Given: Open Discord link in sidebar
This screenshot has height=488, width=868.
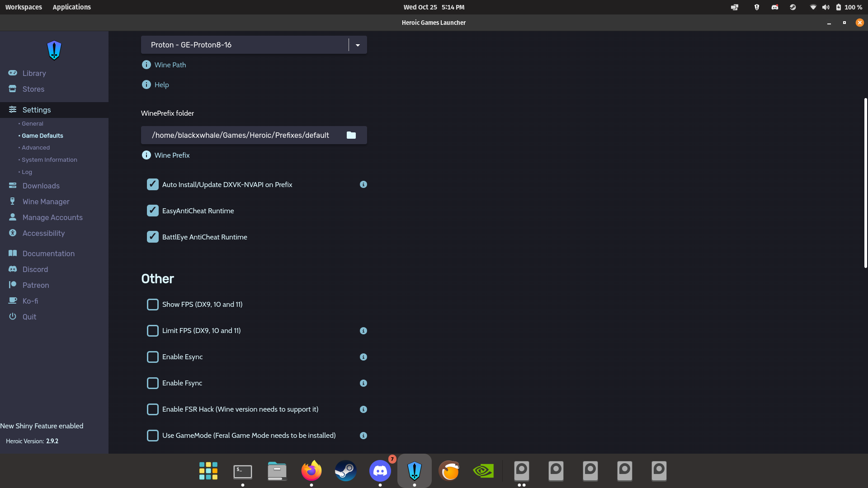Looking at the screenshot, I should [35, 269].
